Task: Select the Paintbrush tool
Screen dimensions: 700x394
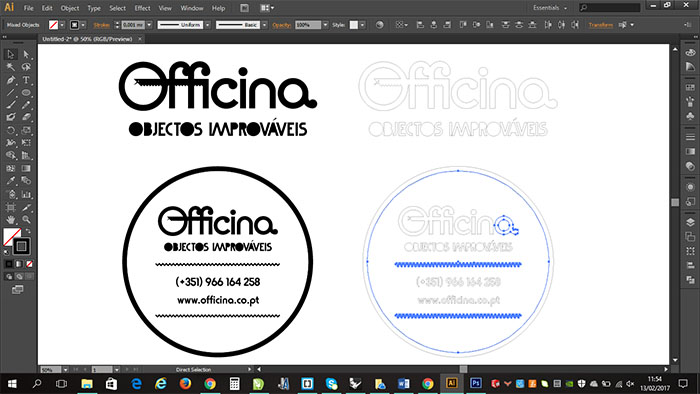Action: point(11,105)
